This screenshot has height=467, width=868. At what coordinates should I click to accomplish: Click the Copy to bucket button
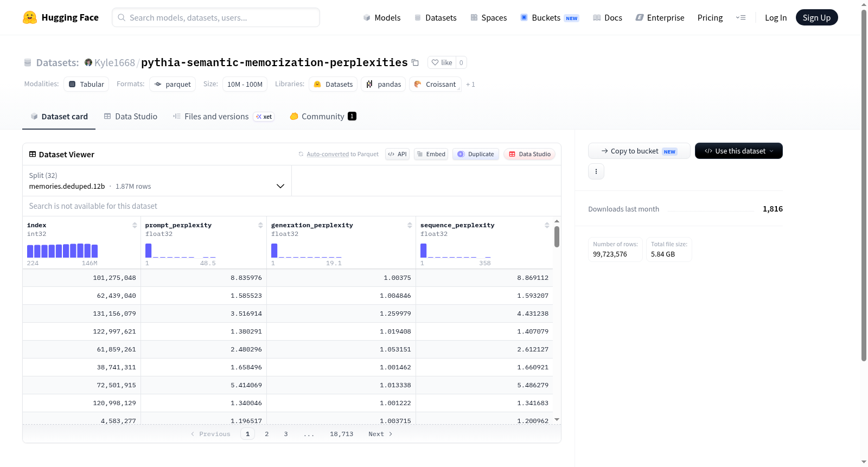coord(639,151)
